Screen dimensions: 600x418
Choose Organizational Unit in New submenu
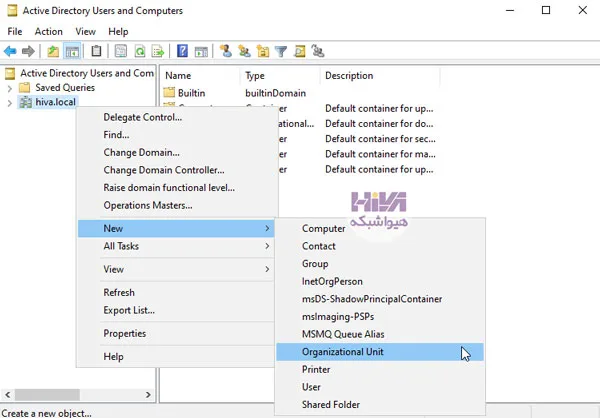pos(380,352)
